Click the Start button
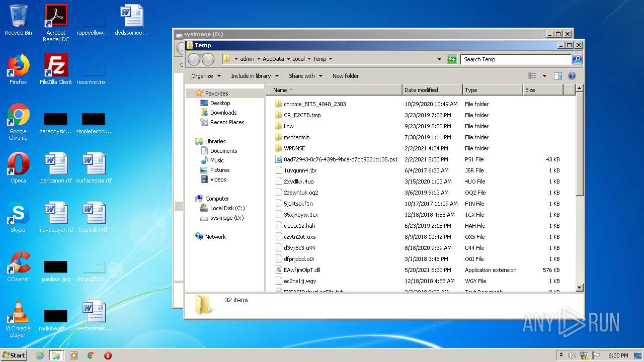This screenshot has height=362, width=644. click(14, 355)
